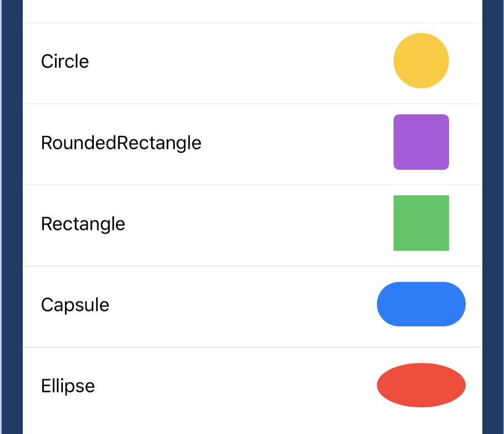
Task: Click blank space between Circle label and yellow shape
Action: click(241, 61)
